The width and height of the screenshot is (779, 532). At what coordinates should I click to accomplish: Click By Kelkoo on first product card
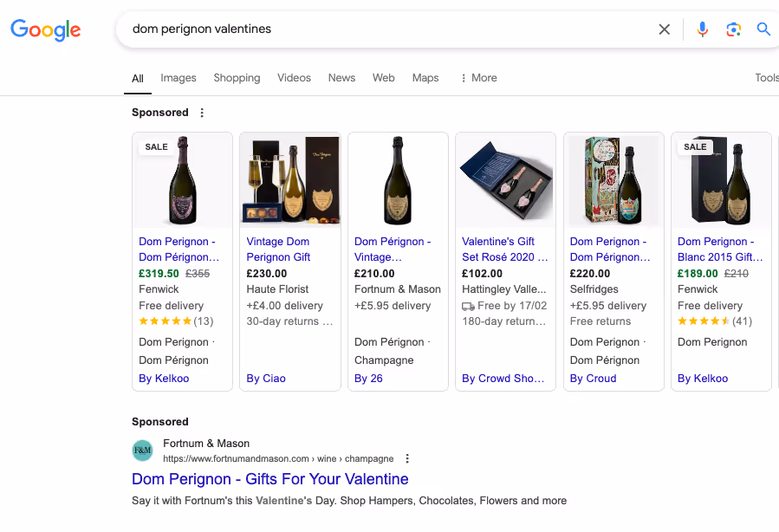point(164,379)
